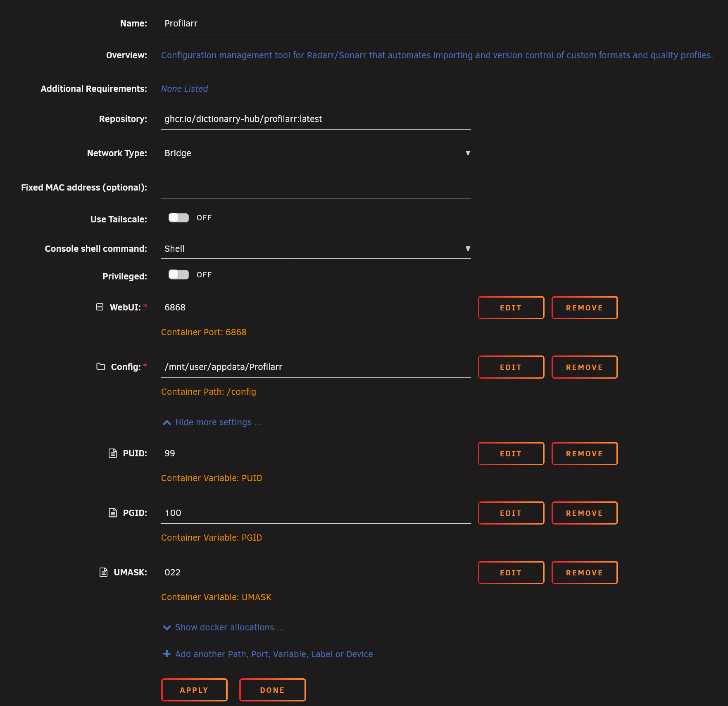
Task: Remove the UMASK variable
Action: 585,572
